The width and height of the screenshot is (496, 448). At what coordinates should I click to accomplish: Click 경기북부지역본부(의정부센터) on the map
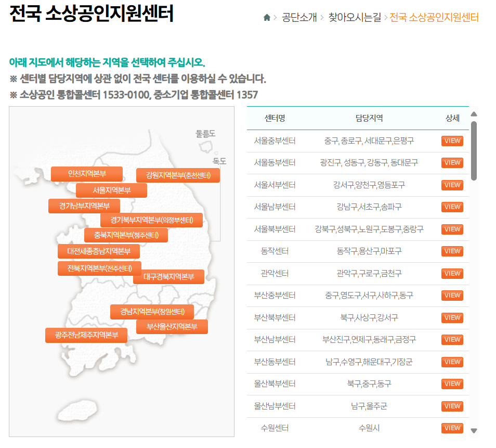[152, 220]
